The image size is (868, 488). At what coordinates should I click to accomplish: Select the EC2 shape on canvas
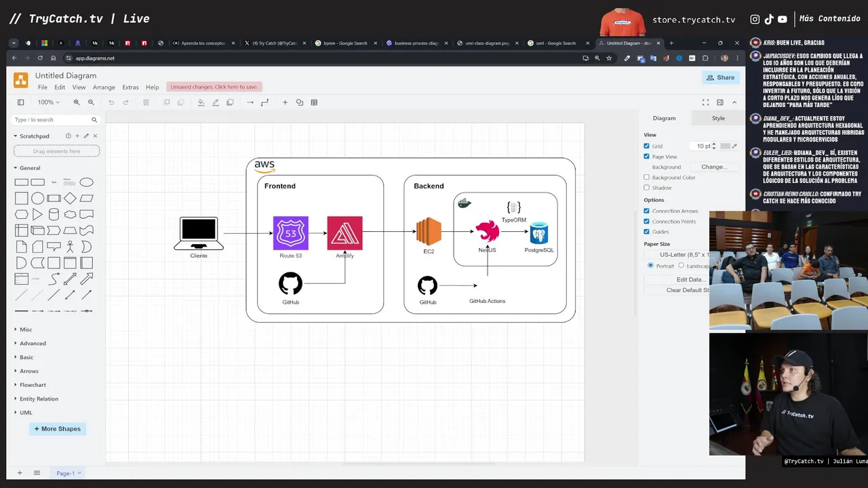click(x=429, y=232)
